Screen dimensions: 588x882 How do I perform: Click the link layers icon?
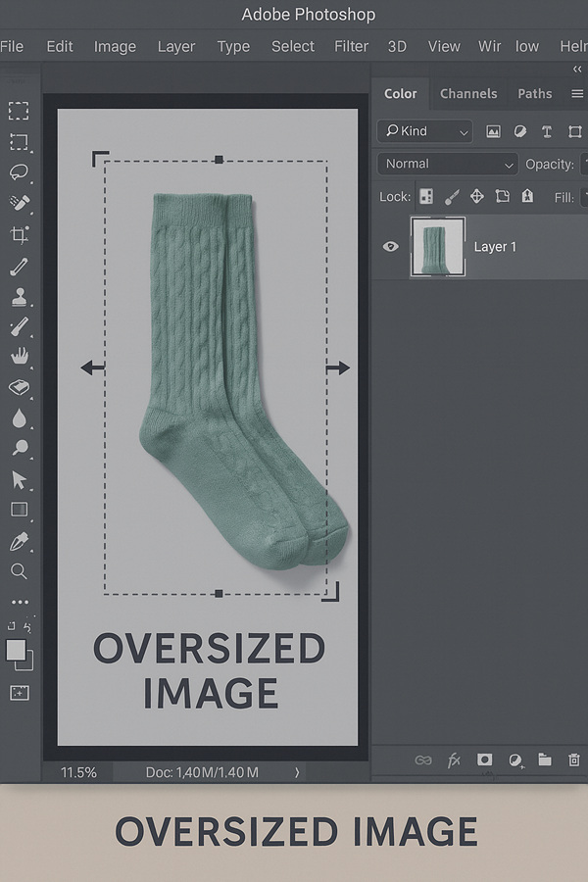point(423,760)
